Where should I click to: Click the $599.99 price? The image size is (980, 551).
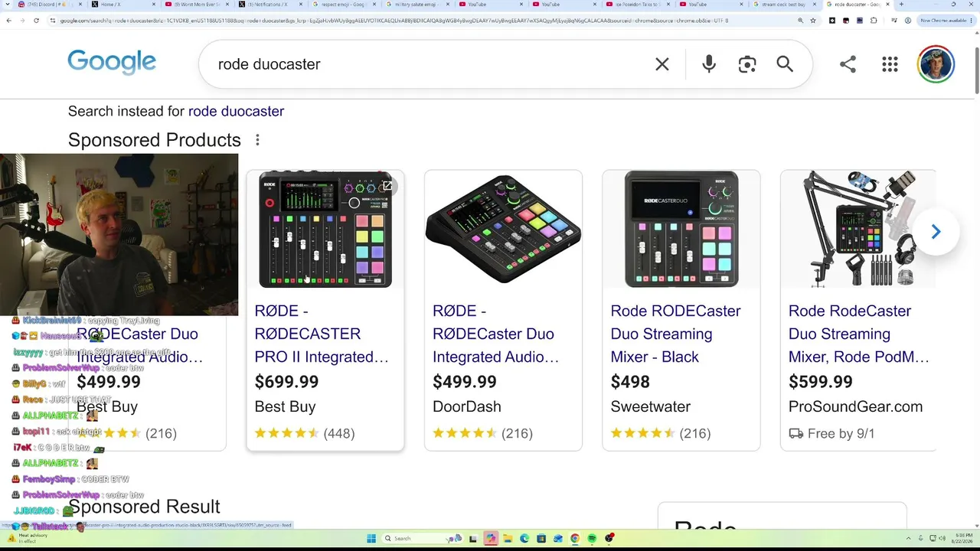point(820,381)
